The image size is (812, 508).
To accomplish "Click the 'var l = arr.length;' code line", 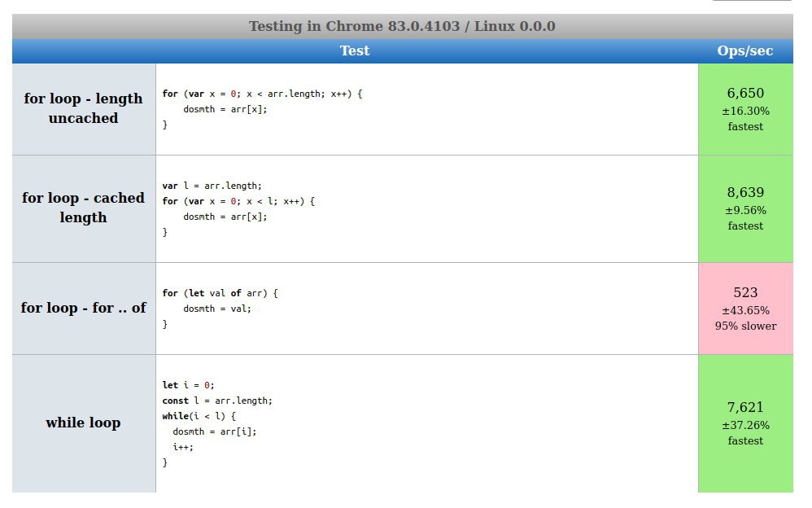I will point(212,186).
